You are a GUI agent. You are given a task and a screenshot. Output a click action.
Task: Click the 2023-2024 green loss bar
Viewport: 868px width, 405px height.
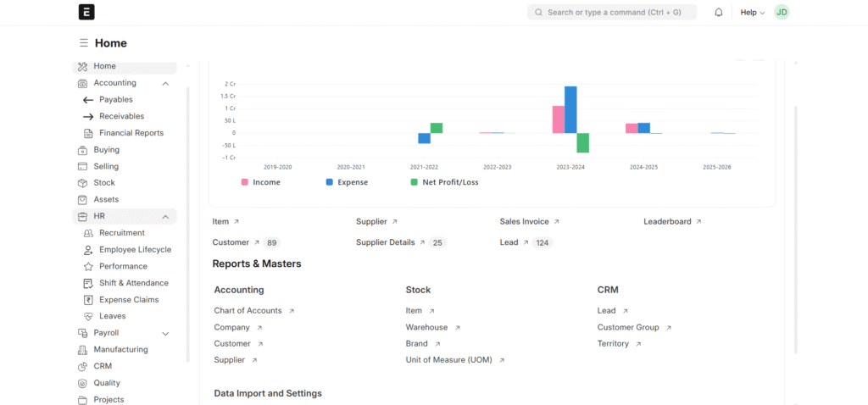[x=583, y=142]
